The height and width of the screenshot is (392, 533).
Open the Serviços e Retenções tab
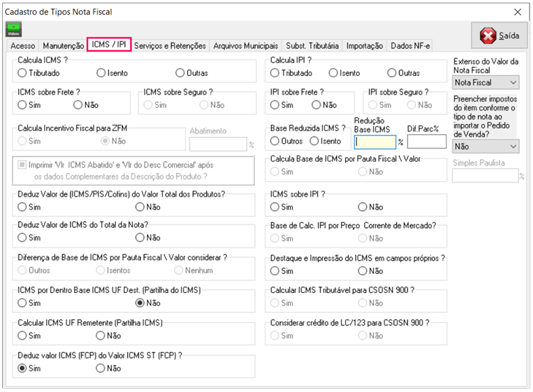tap(170, 45)
